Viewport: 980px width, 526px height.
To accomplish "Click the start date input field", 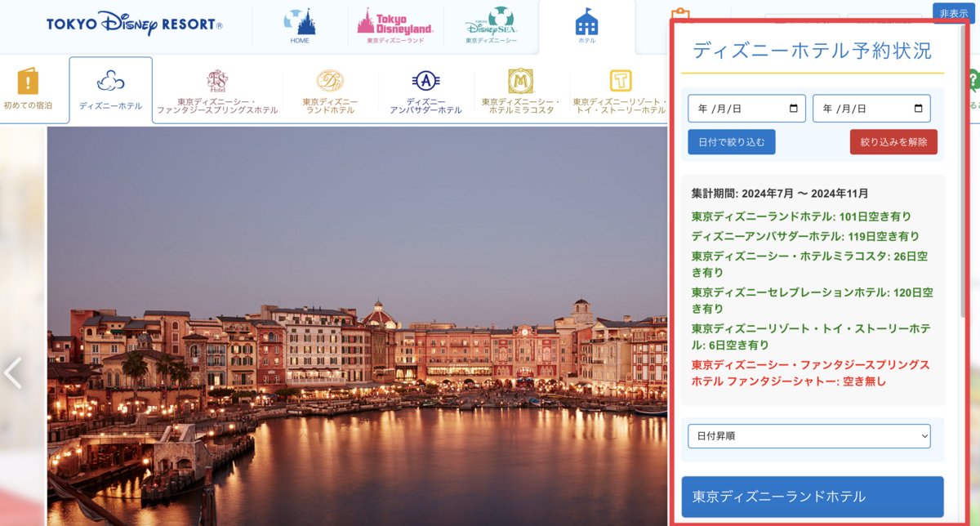I will [746, 109].
